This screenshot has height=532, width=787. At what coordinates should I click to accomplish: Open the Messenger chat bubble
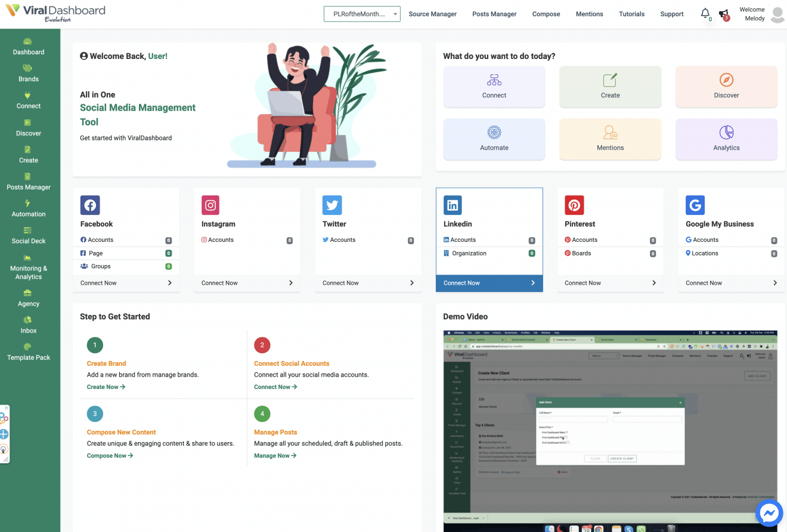point(769,514)
